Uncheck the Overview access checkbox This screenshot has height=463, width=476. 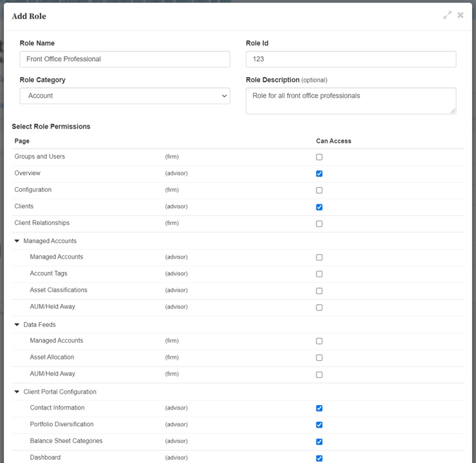(x=319, y=174)
